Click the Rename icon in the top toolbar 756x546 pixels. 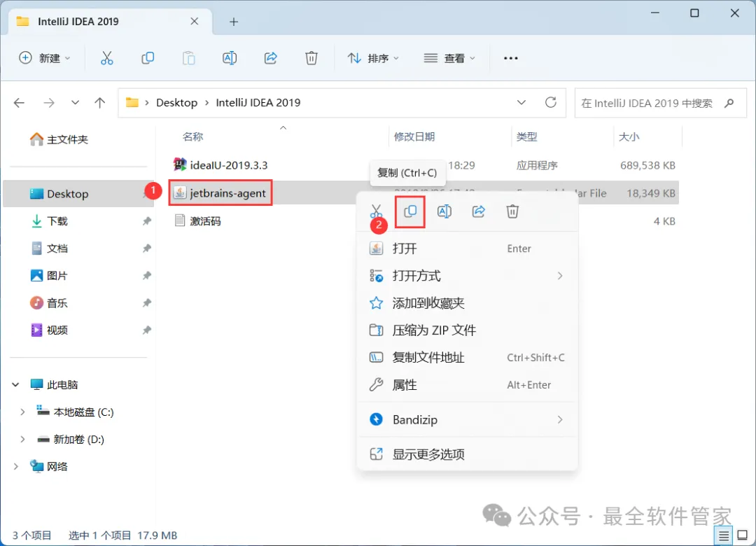pos(230,58)
